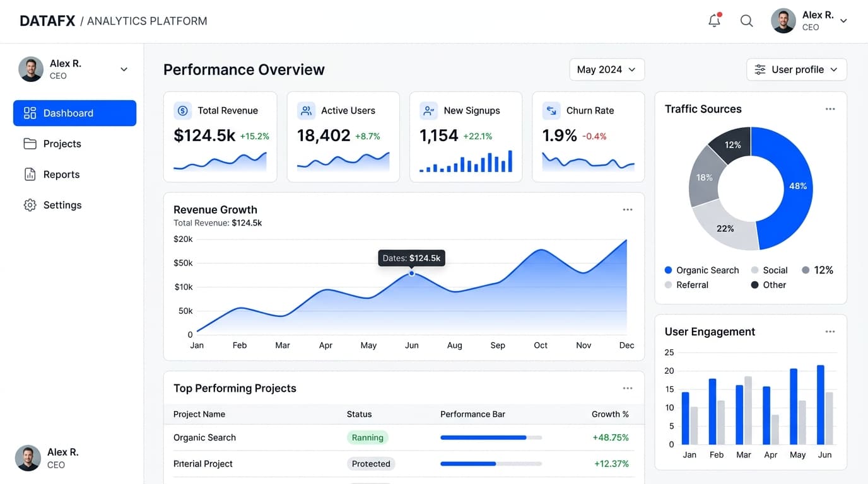Click the avatar above the Dashboard menu item

[x=31, y=69]
